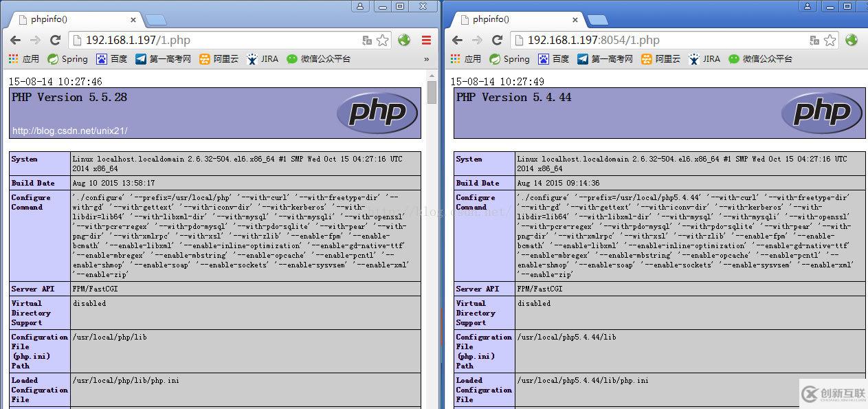The height and width of the screenshot is (409, 868).
Task: Open 第一高考网 bookmark in left window
Action: click(163, 59)
